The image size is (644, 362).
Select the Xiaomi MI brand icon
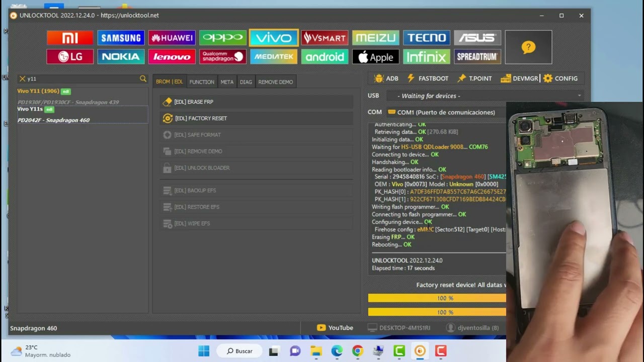tap(70, 38)
